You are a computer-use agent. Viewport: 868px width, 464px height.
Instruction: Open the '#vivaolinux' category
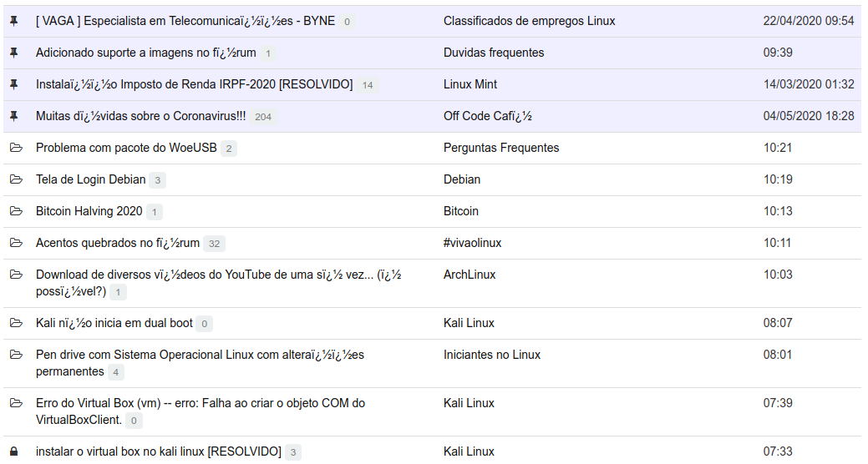pos(472,243)
